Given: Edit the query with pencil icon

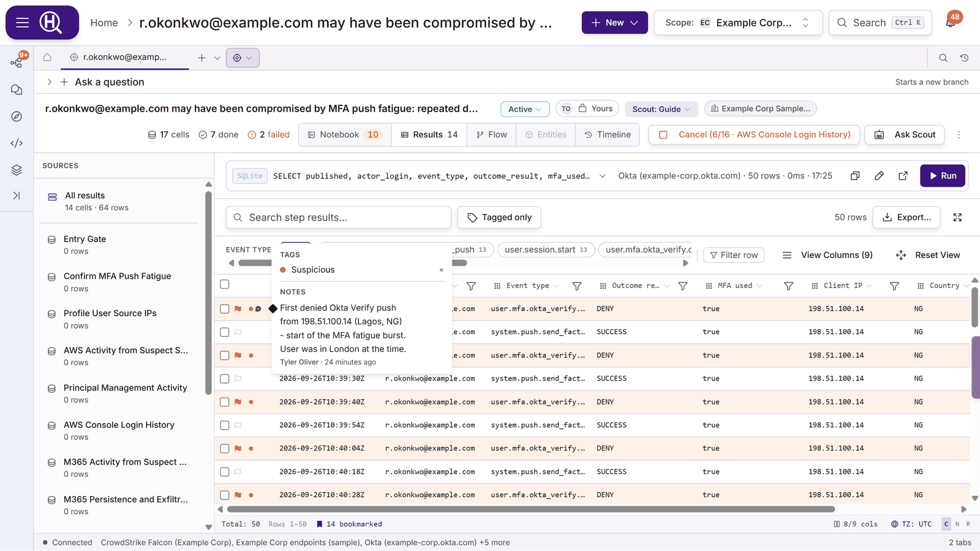Looking at the screenshot, I should pyautogui.click(x=879, y=176).
